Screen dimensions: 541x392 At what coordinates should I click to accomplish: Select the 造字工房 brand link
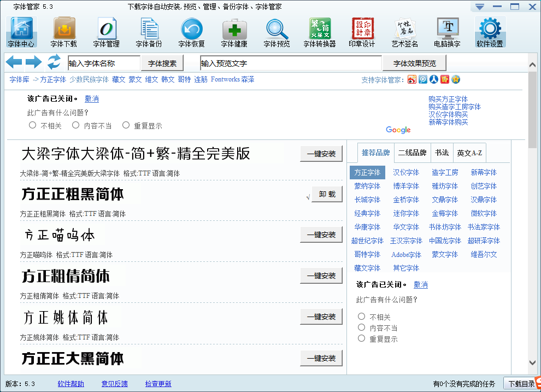click(x=445, y=173)
